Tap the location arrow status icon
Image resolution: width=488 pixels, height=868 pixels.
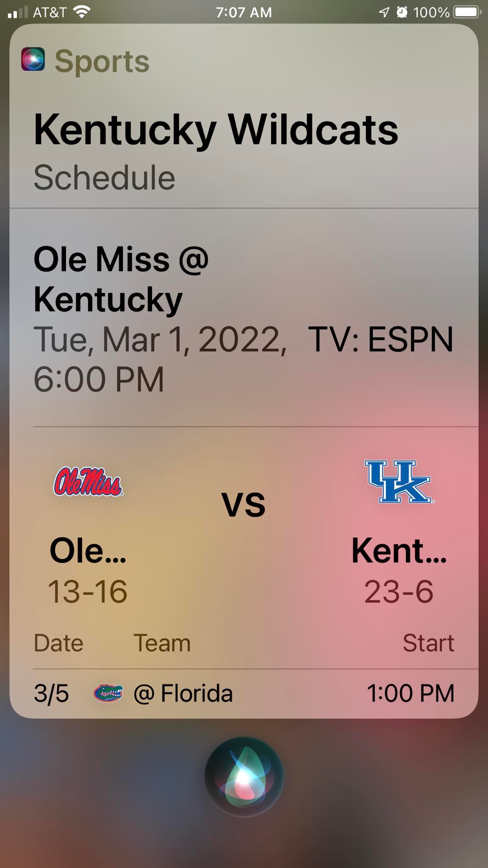384,12
